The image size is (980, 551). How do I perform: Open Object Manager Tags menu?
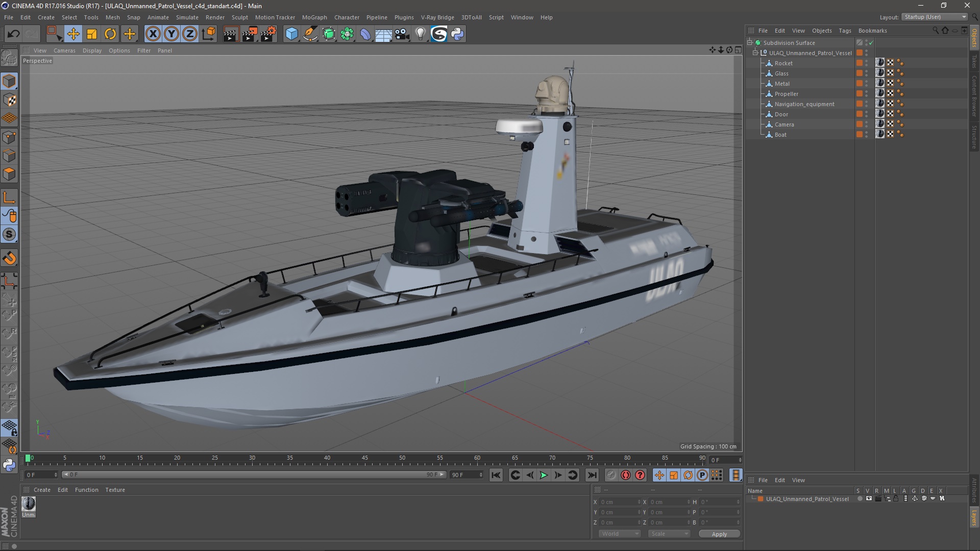click(x=845, y=31)
